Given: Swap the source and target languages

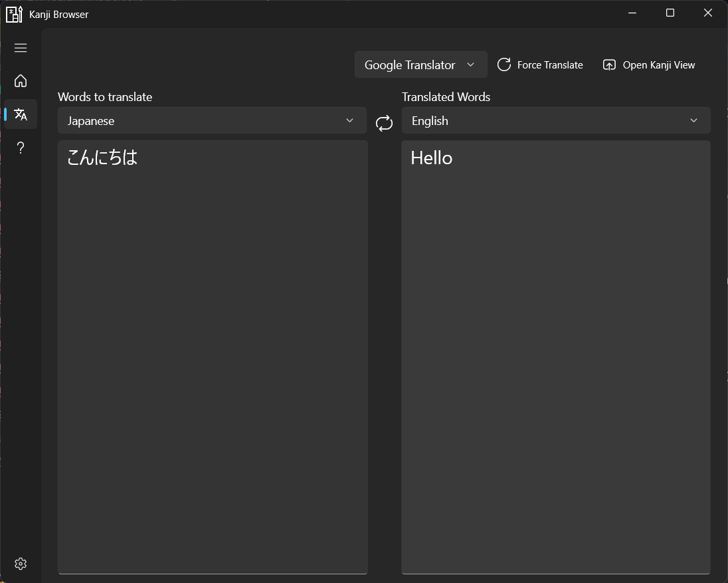Looking at the screenshot, I should (384, 123).
